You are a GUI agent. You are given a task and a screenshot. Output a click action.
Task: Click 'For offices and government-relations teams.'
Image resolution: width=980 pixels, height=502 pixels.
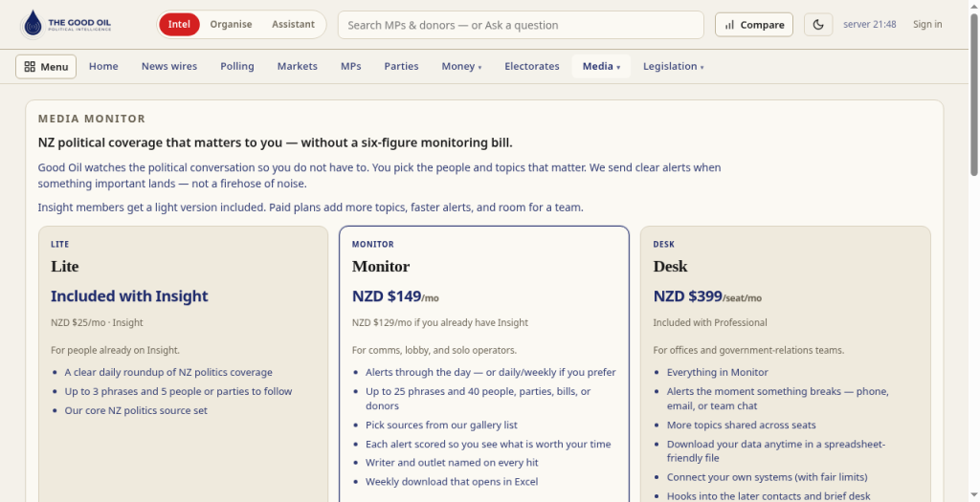click(748, 350)
